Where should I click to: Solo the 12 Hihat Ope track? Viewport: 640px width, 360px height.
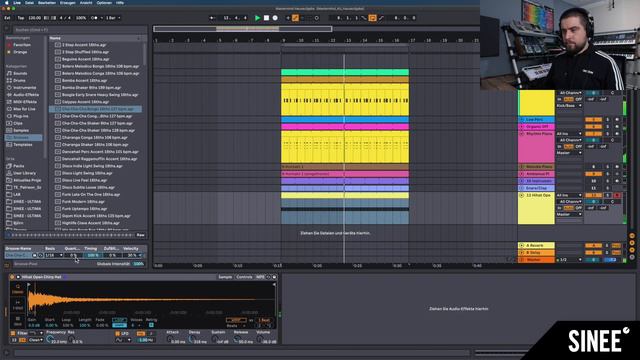coord(608,196)
